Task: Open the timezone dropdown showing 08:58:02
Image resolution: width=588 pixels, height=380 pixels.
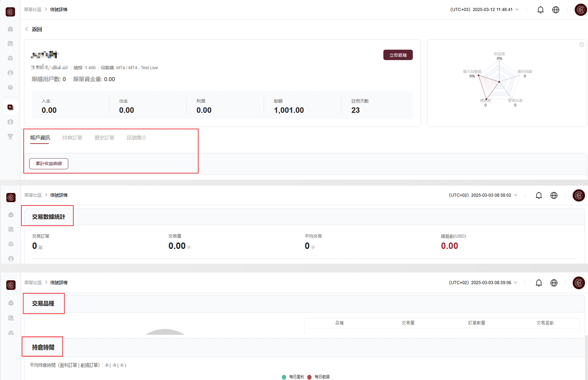Action: coord(483,195)
